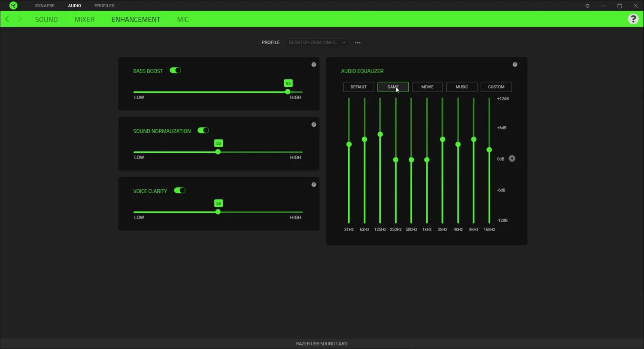Viewport: 644px width, 349px height.
Task: Open the Synapse top menu
Action: (x=45, y=6)
